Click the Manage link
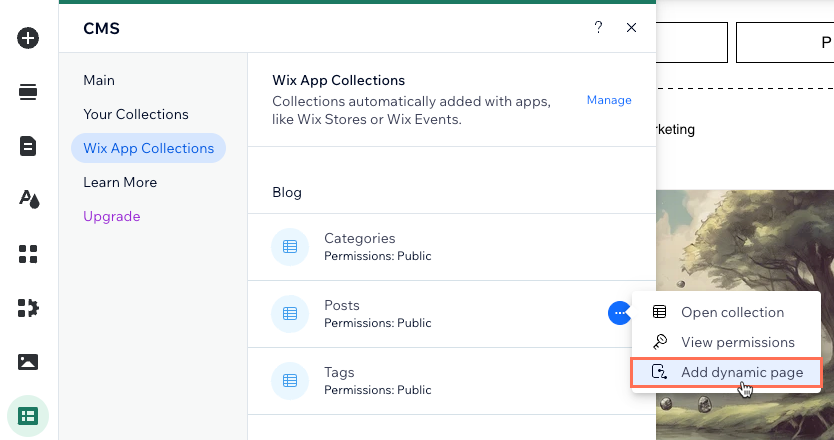 [609, 100]
